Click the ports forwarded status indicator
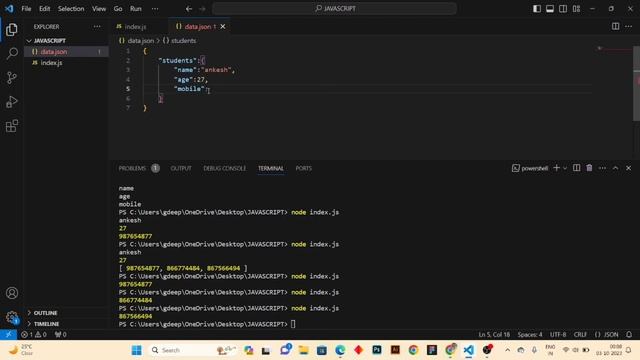This screenshot has height=360, width=640. click(60, 334)
